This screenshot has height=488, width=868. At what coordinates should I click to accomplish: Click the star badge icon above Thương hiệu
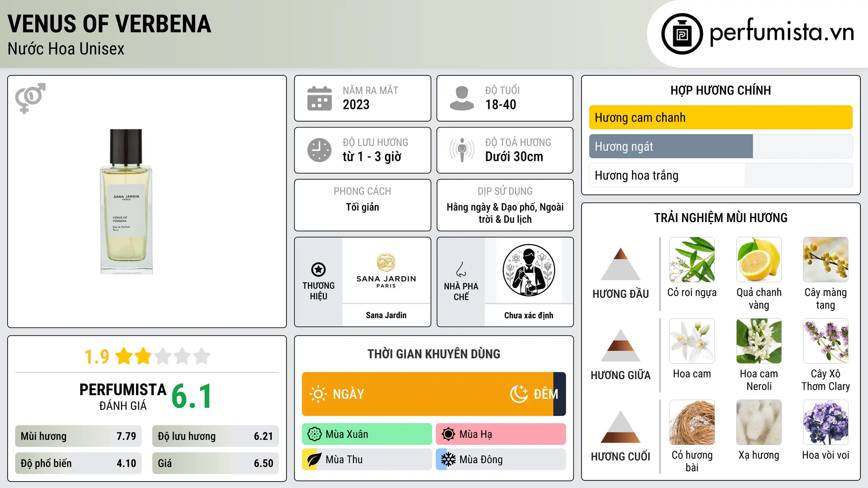[318, 269]
